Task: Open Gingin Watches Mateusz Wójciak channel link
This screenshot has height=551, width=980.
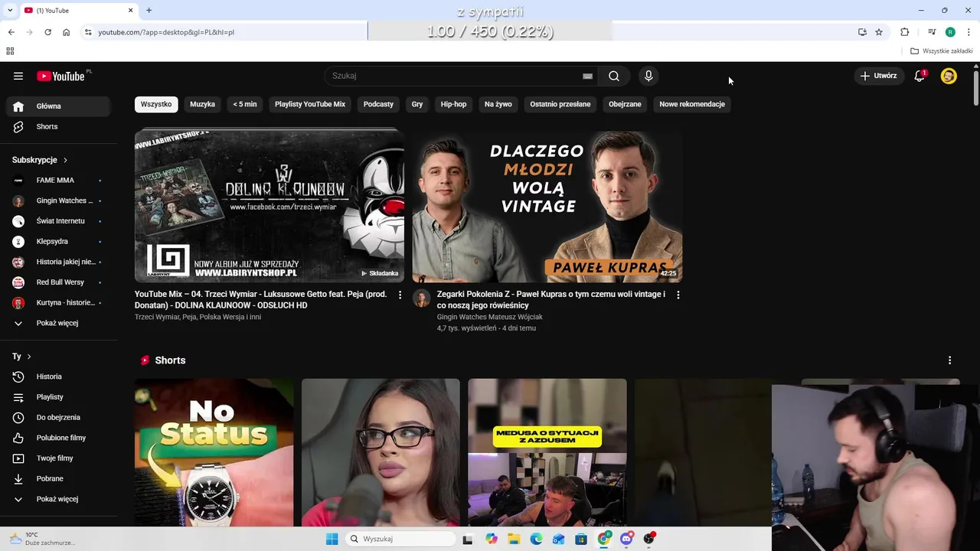Action: (x=490, y=317)
